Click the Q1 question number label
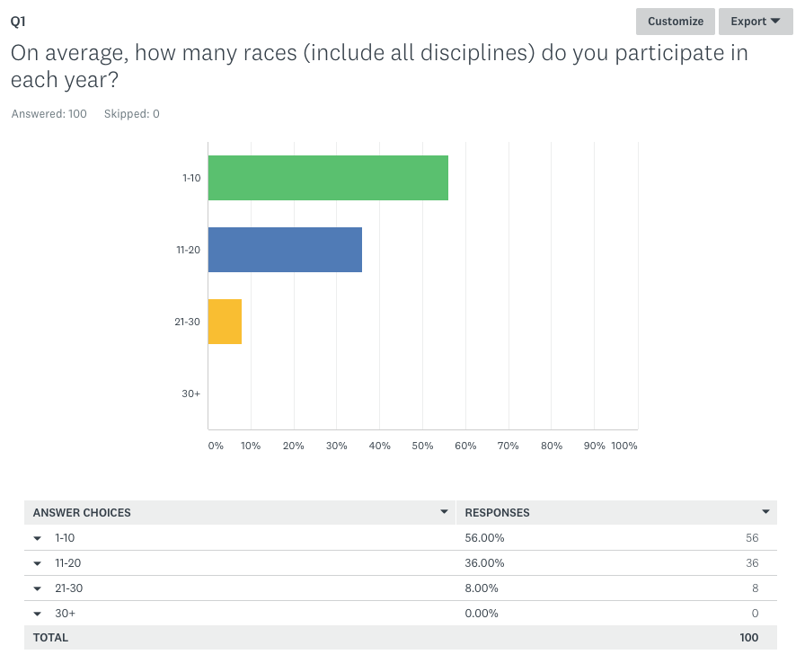The width and height of the screenshot is (796, 672). 19,21
